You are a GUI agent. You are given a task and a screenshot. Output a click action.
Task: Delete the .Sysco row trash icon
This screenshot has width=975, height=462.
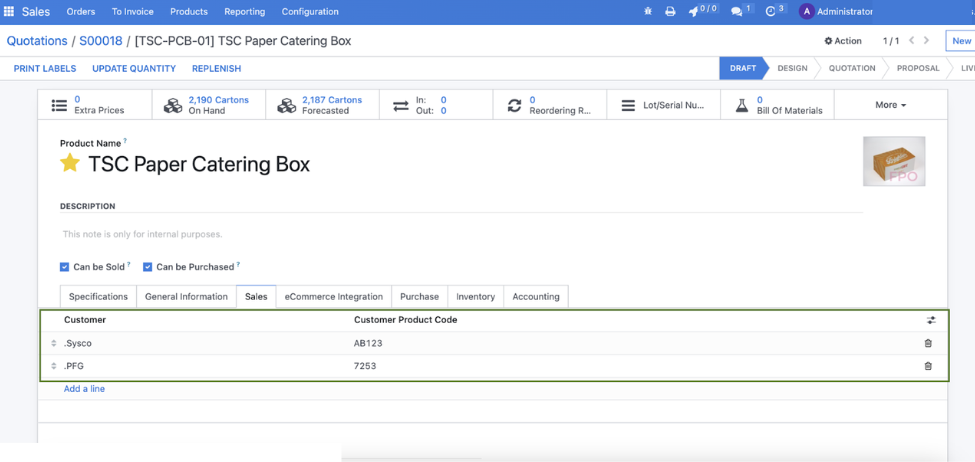click(x=928, y=343)
